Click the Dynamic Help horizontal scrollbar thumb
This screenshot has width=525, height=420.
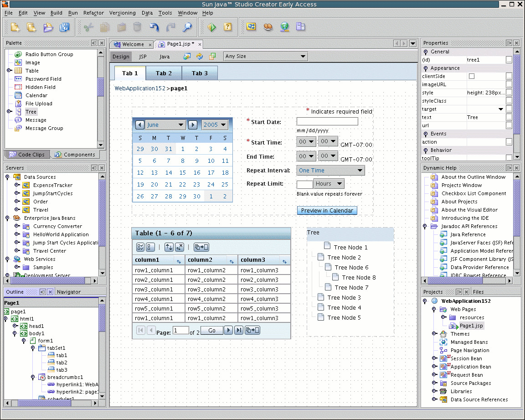(x=455, y=280)
